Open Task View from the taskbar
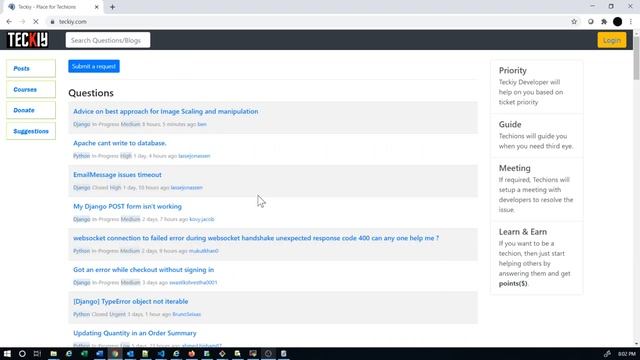This screenshot has height=360, width=640. coord(37,353)
